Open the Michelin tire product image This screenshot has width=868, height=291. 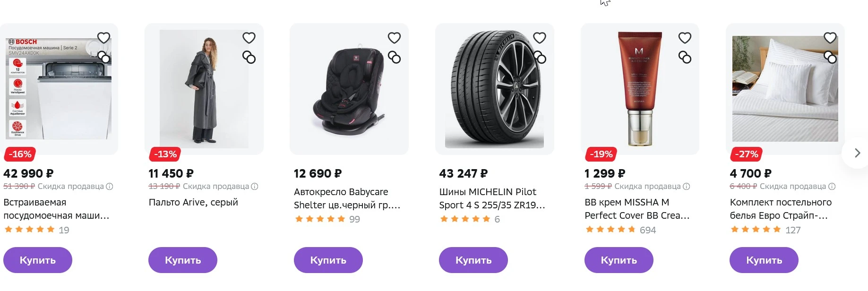tap(494, 89)
